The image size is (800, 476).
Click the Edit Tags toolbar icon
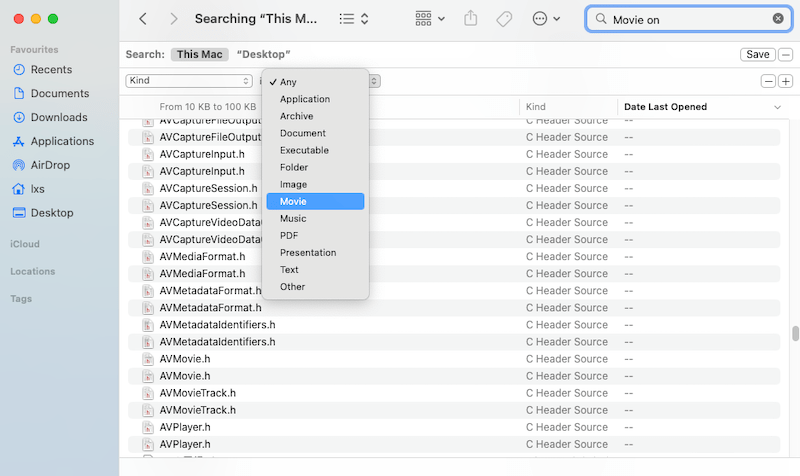504,19
